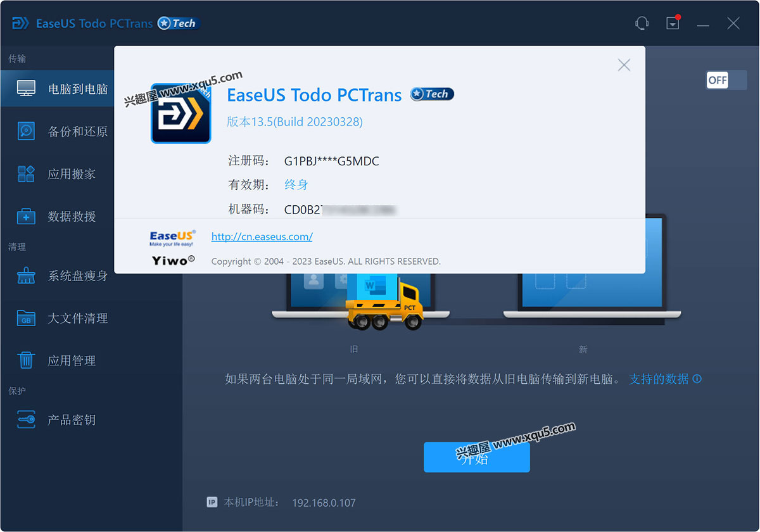Click the broom icon beside 系统盘瘦身
This screenshot has height=532, width=760.
26,275
